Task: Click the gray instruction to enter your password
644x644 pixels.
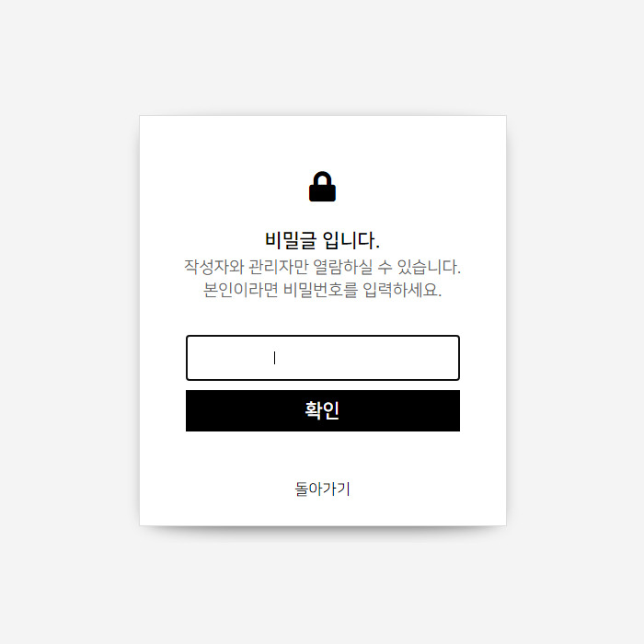Action: click(322, 290)
